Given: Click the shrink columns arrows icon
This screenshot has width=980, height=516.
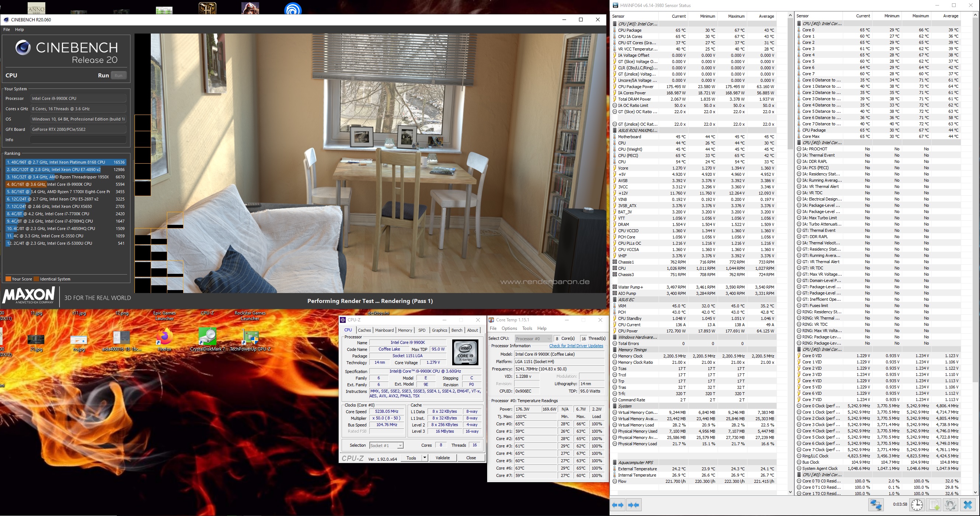Looking at the screenshot, I should point(634,505).
